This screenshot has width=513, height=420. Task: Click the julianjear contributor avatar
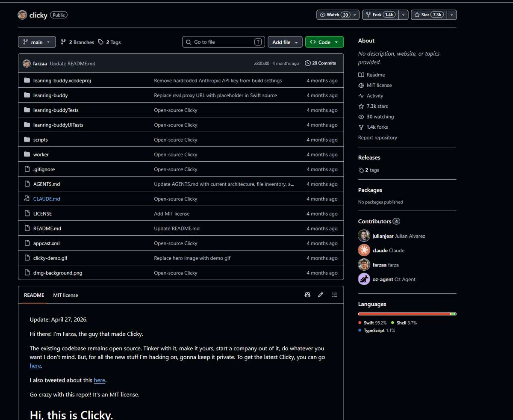click(364, 236)
